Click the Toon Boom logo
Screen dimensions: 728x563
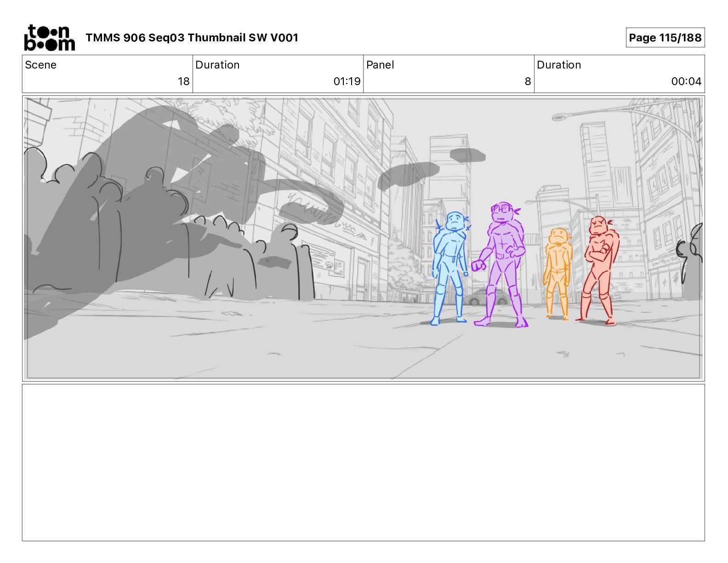click(49, 38)
